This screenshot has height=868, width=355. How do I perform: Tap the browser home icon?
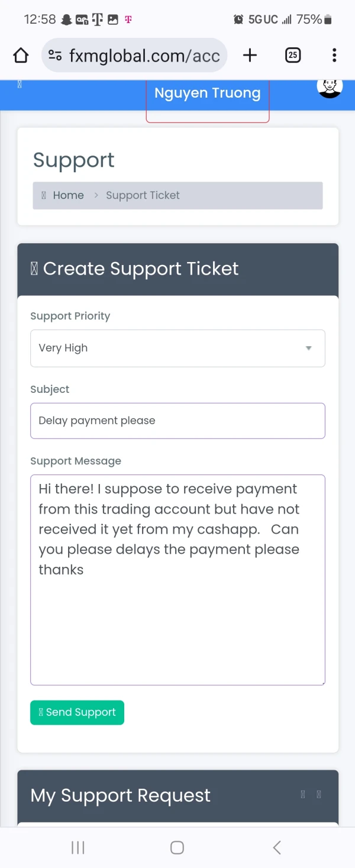(21, 56)
